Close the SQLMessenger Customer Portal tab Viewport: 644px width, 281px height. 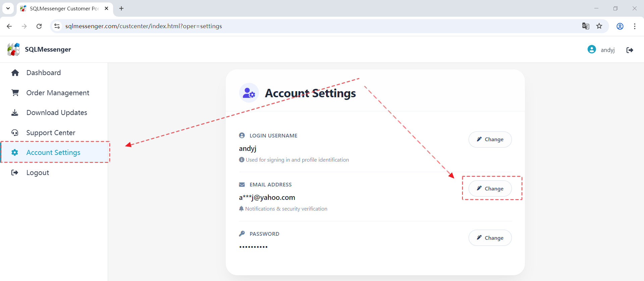107,8
